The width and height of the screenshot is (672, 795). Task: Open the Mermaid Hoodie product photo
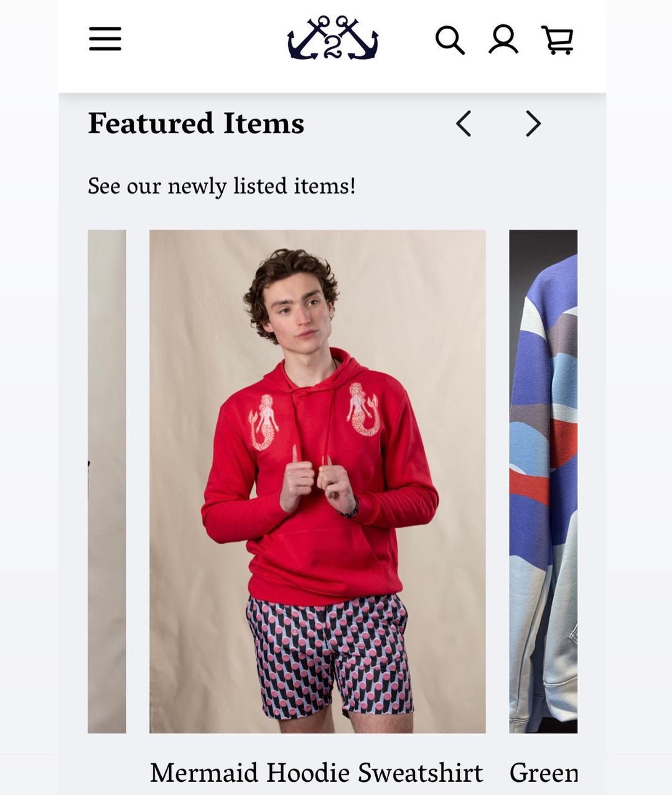[x=317, y=481]
